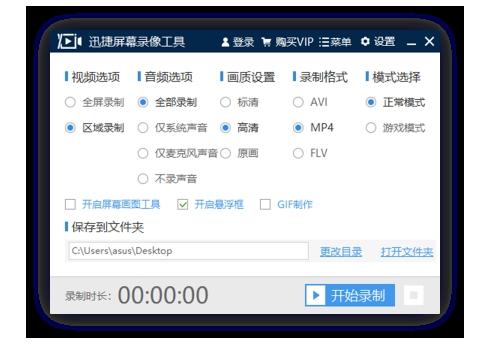Click the save folder path field

tap(188, 251)
